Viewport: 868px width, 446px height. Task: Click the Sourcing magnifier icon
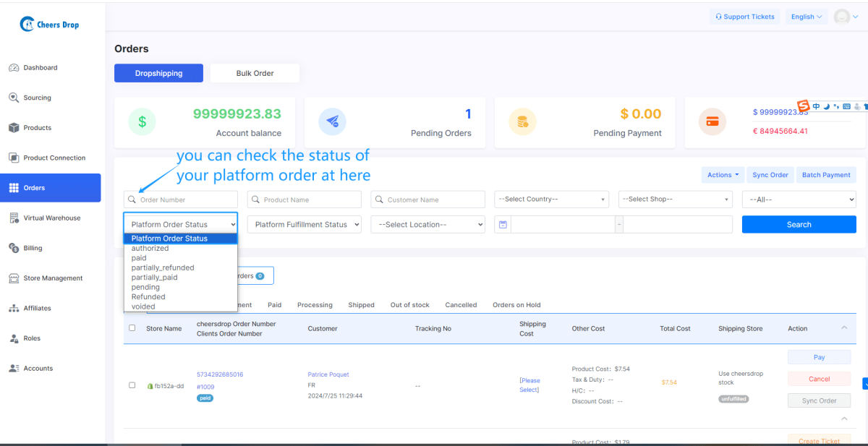coord(14,98)
